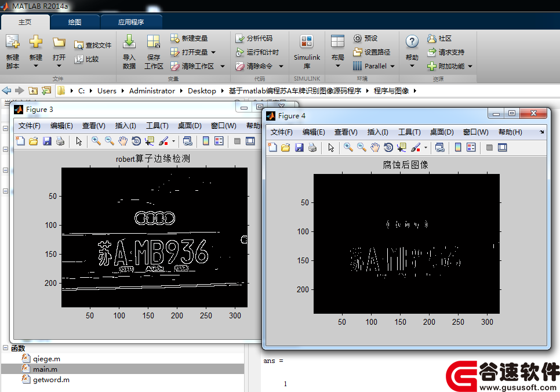This screenshot has height=392, width=560.
Task: Go back using the address bar back arrow
Action: click(x=7, y=91)
